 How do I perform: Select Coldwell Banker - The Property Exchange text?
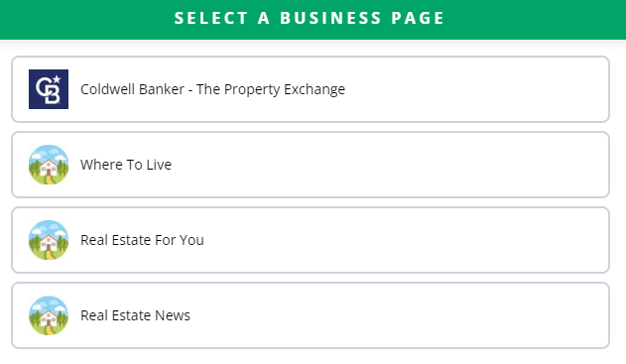coord(212,89)
